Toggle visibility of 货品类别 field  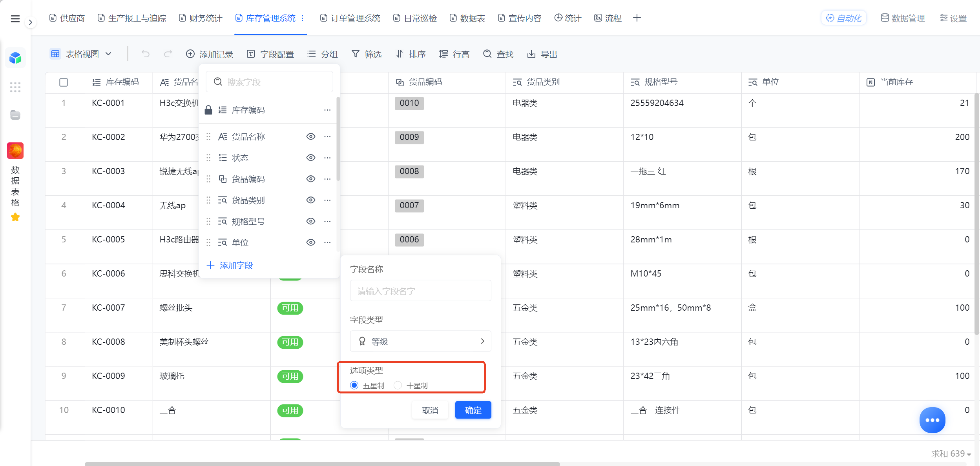tap(310, 200)
